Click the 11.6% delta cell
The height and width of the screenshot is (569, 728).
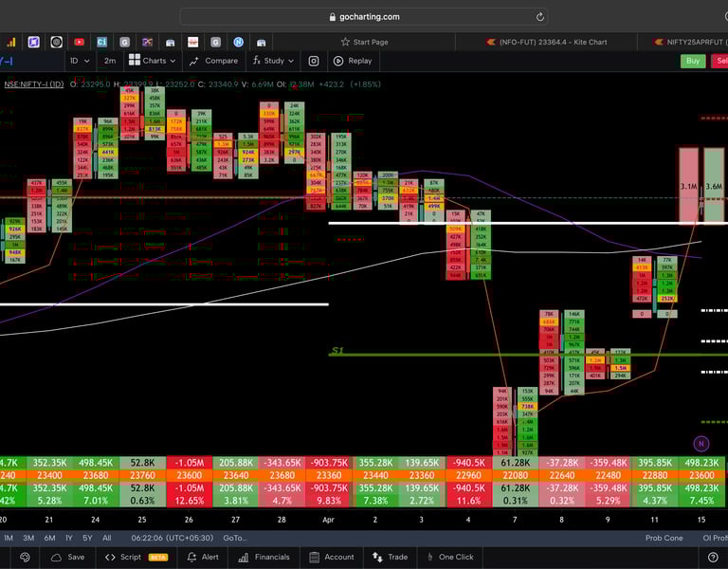(469, 501)
